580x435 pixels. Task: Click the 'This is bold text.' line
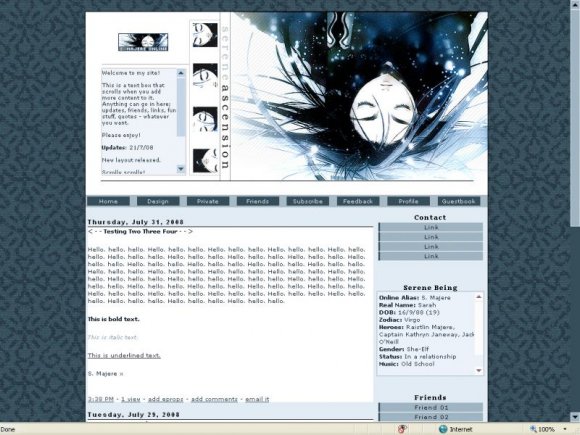coord(114,319)
